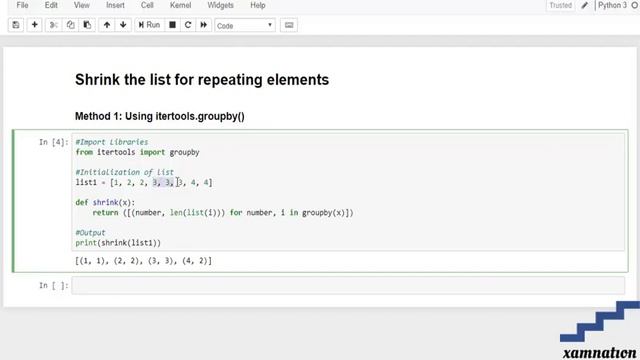
Task: Move selected cell down with the arrow
Action: coord(123,25)
